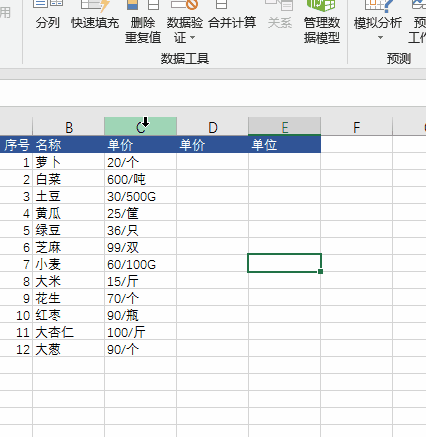
Task: Click the cell with 36/只
Action: coord(140,230)
